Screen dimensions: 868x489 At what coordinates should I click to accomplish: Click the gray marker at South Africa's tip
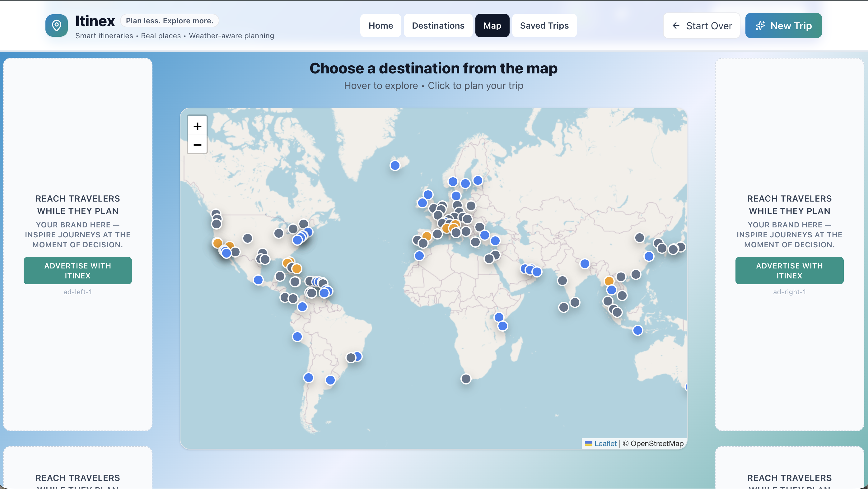466,379
